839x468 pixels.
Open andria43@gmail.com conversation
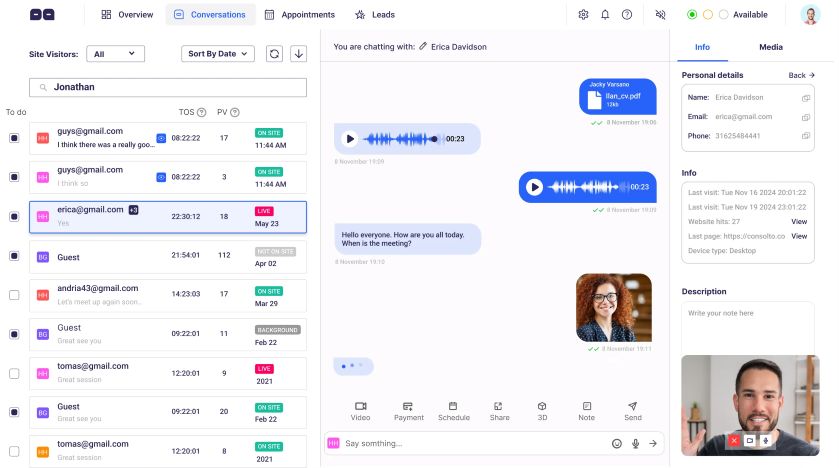pyautogui.click(x=167, y=295)
